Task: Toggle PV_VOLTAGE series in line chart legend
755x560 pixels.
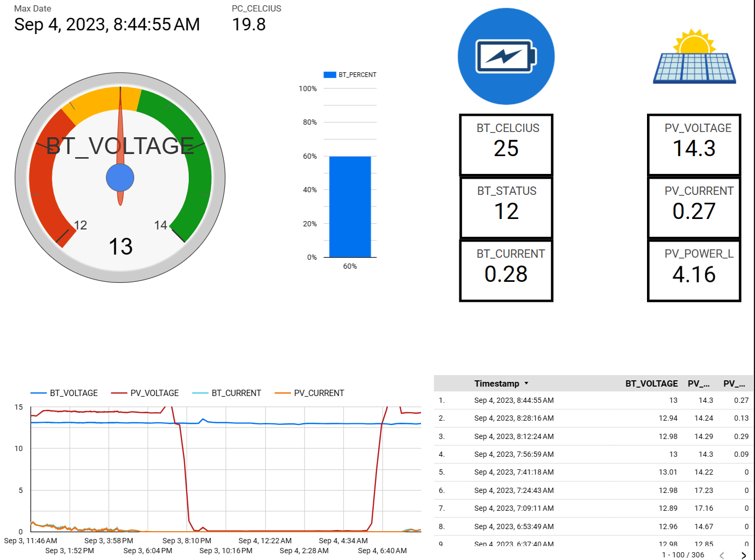Action: (x=145, y=393)
